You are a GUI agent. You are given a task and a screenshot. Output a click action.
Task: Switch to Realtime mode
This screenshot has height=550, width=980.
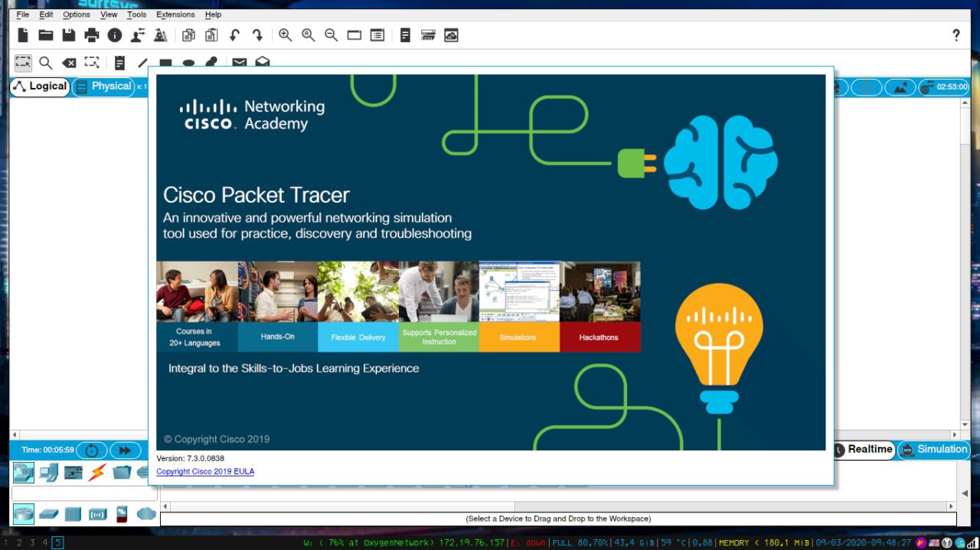[864, 450]
